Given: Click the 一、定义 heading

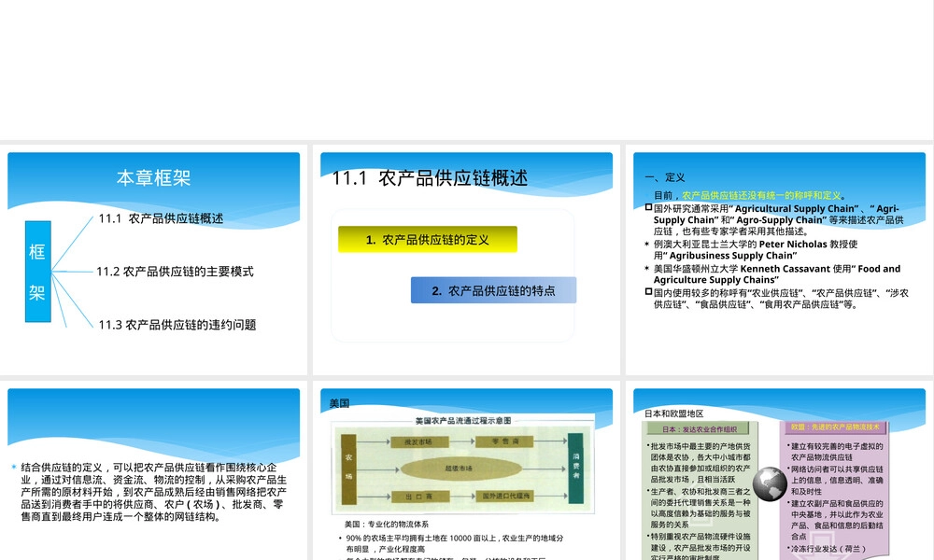Looking at the screenshot, I should (665, 177).
